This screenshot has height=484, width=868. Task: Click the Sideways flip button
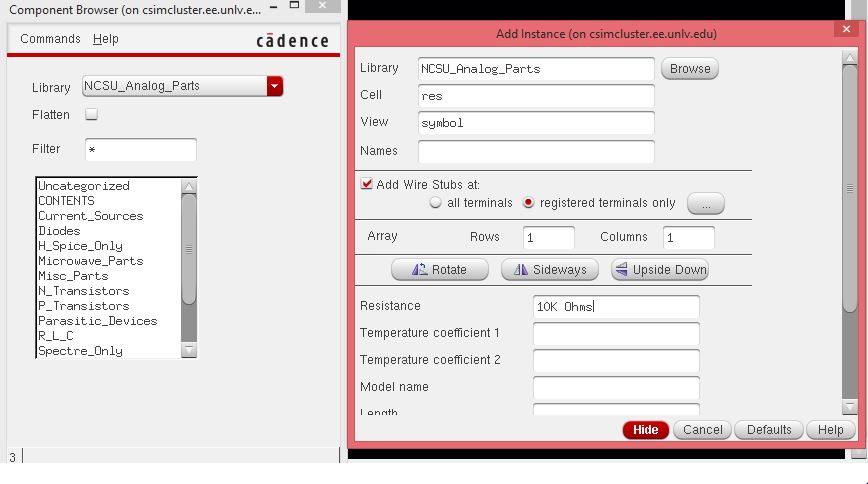550,270
